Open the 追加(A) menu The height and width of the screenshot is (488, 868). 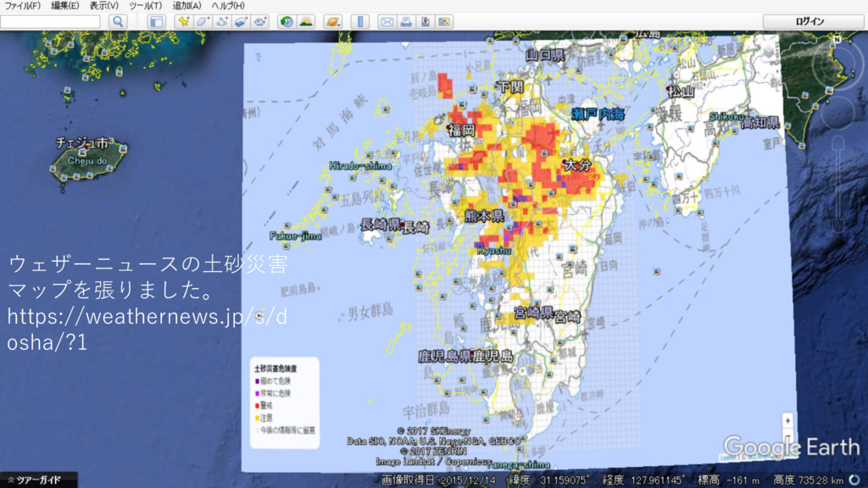tap(186, 6)
